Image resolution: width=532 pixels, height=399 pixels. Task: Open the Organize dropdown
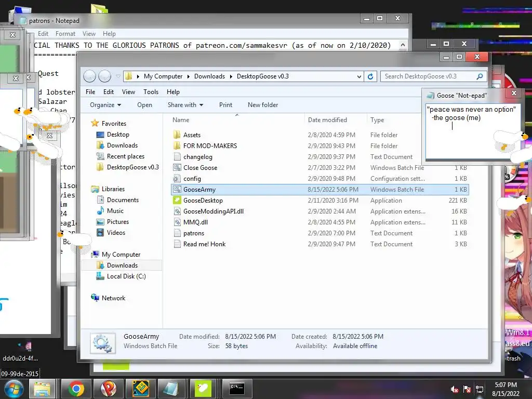tap(105, 105)
